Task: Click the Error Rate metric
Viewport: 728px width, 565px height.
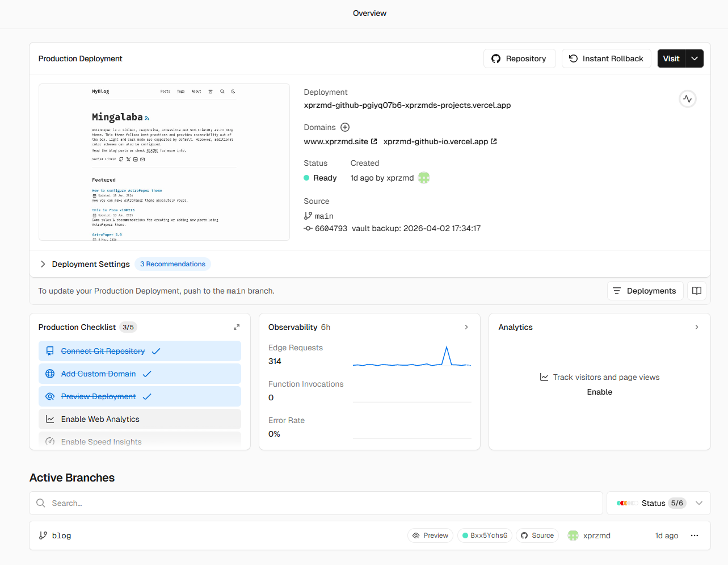Action: pyautogui.click(x=287, y=427)
